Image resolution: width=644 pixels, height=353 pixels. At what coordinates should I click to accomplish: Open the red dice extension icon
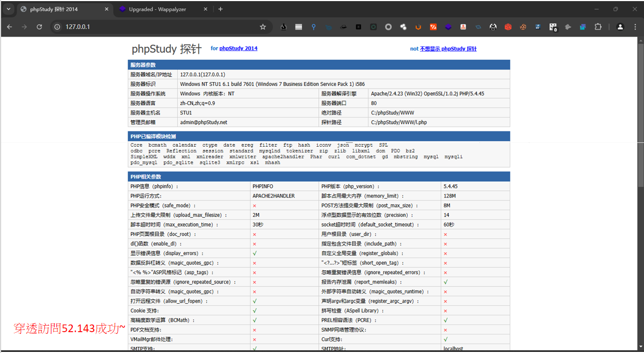tap(508, 27)
